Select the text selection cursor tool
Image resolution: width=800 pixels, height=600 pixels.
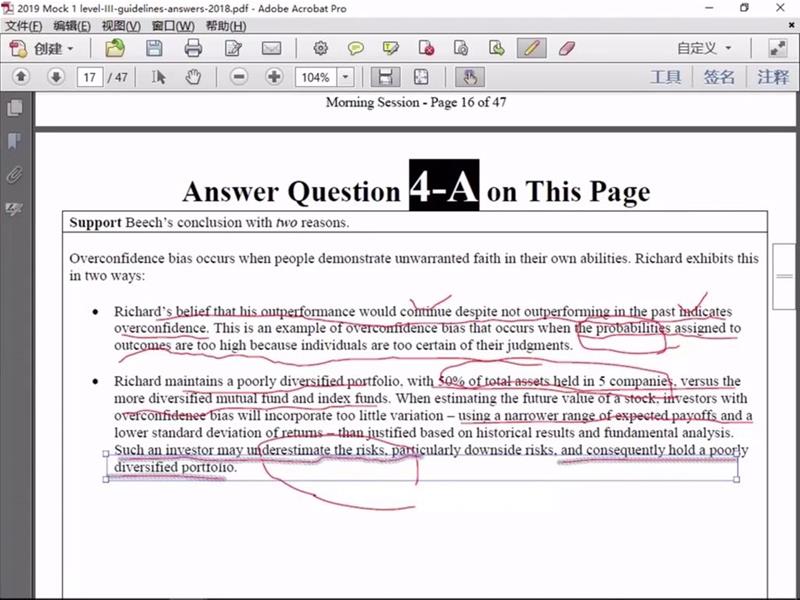coord(158,77)
